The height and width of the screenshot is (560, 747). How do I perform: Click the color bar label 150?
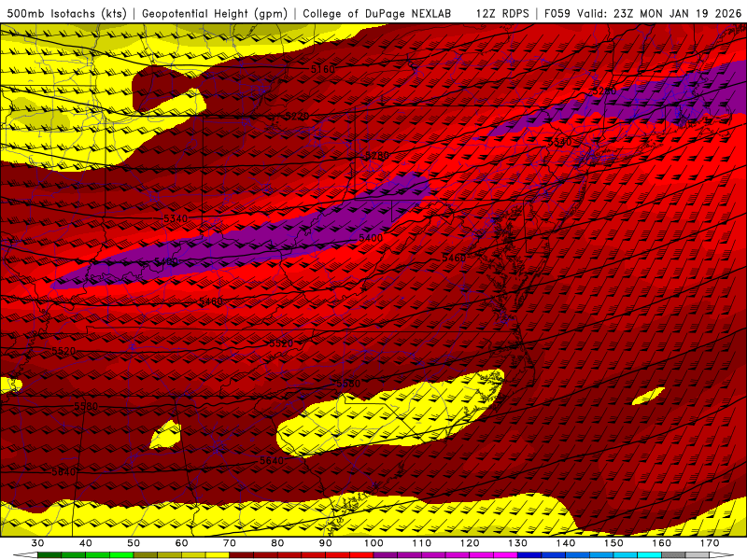613,543
